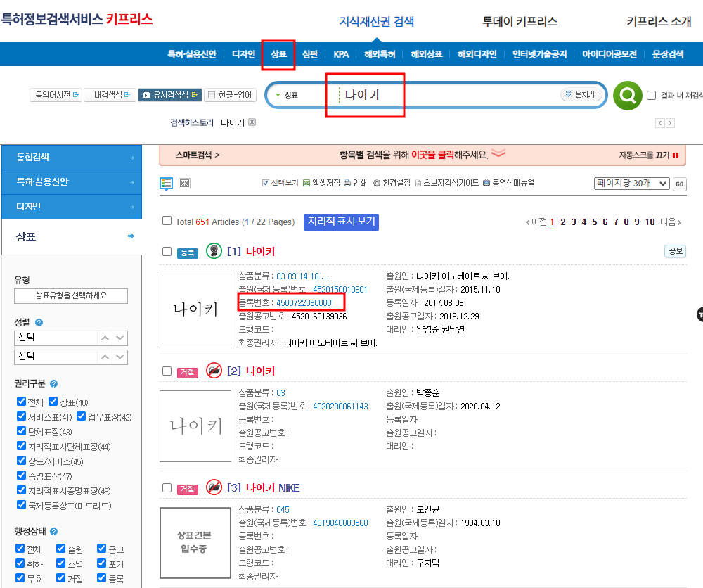Image resolution: width=703 pixels, height=588 pixels.
Task: Open application number 4020200061143 link
Action: pos(340,407)
